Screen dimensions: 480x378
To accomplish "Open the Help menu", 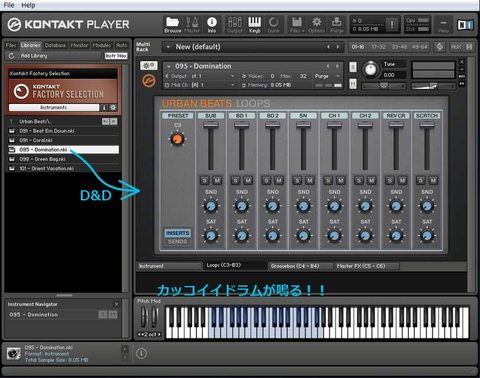I will pyautogui.click(x=28, y=5).
